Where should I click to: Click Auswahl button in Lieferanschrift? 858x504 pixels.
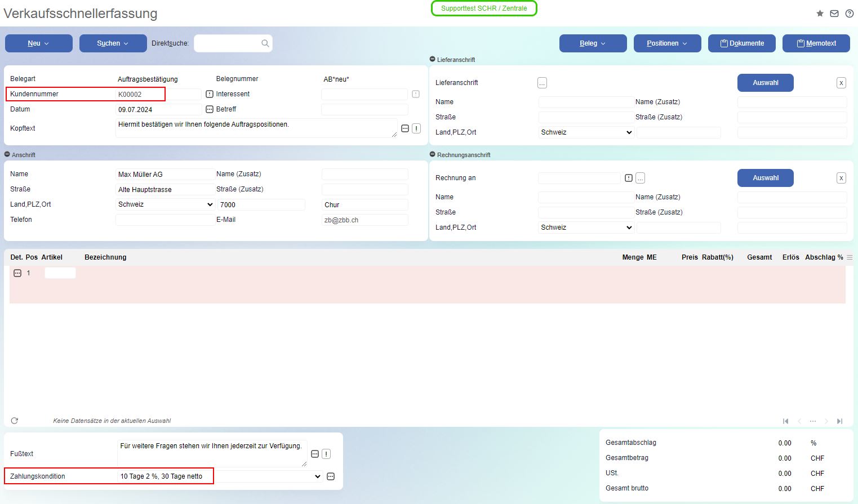(765, 83)
